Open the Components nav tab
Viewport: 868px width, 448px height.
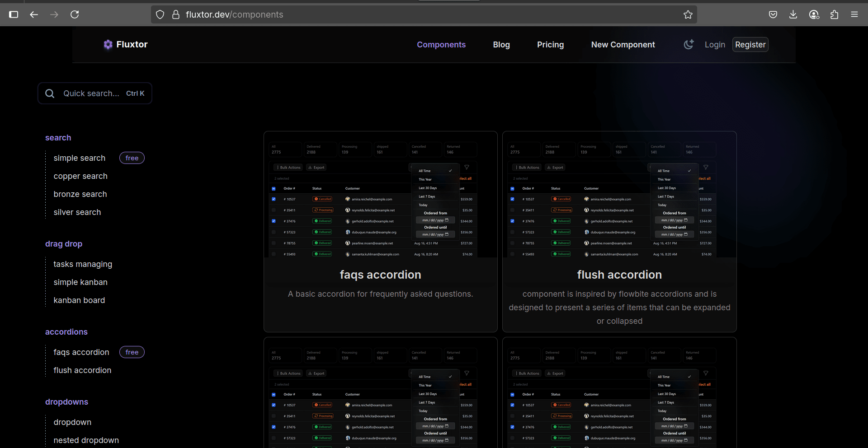click(441, 45)
